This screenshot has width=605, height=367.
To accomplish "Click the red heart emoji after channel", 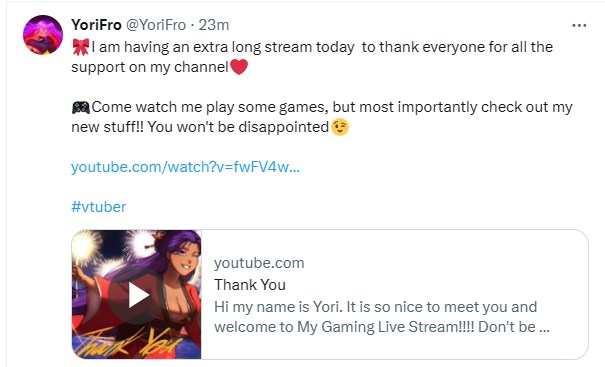I will click(239, 67).
